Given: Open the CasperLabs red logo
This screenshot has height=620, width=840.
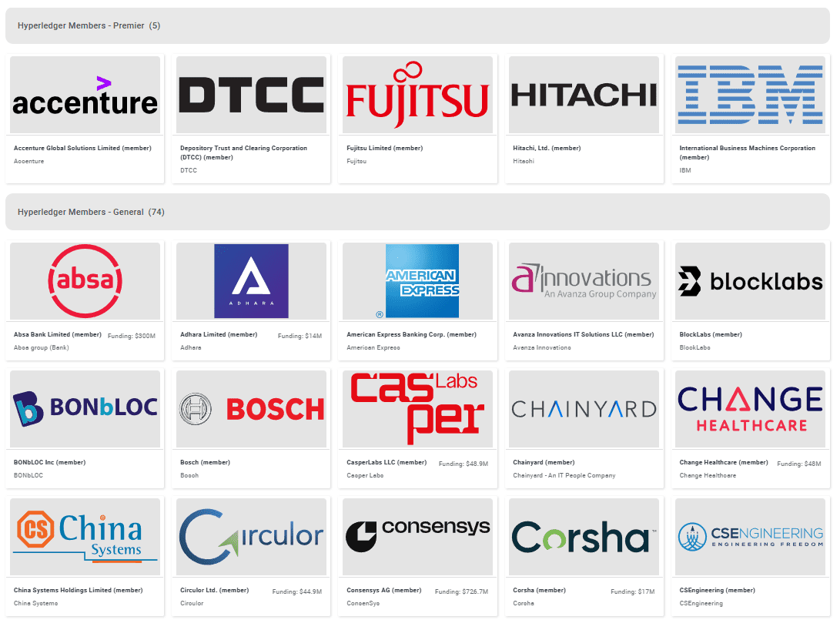Looking at the screenshot, I should (417, 409).
